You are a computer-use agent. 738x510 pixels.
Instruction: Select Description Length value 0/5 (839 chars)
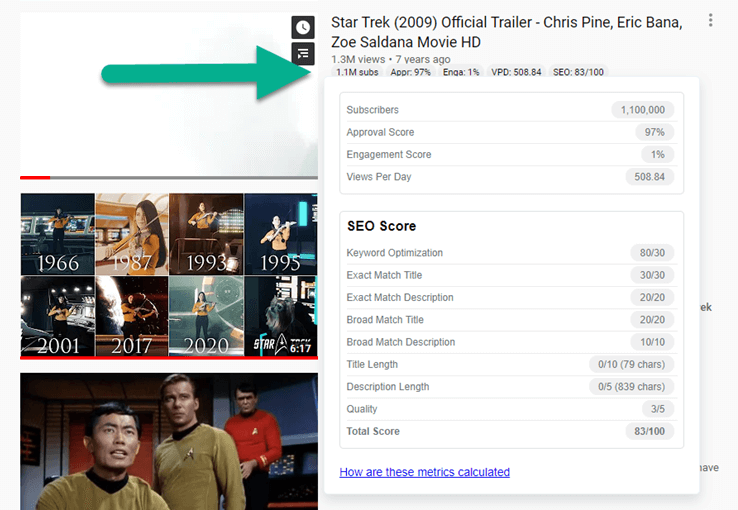[x=631, y=387]
